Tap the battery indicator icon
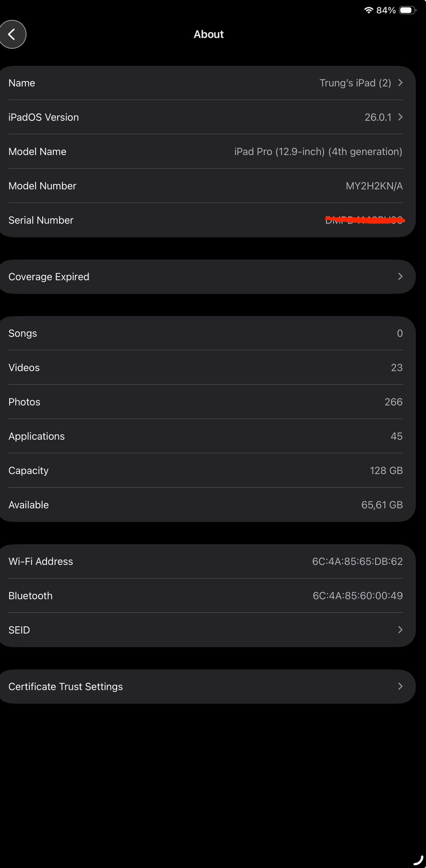This screenshot has width=426, height=868. pos(407,10)
